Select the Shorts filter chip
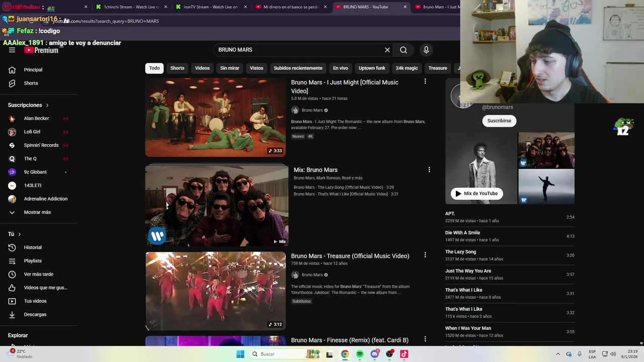The width and height of the screenshot is (644, 362). pos(177,68)
